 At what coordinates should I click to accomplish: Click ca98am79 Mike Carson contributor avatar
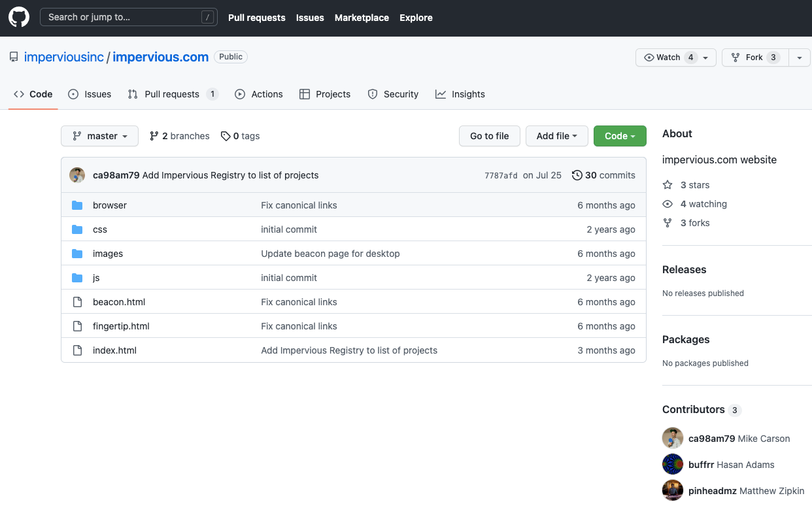click(x=673, y=438)
